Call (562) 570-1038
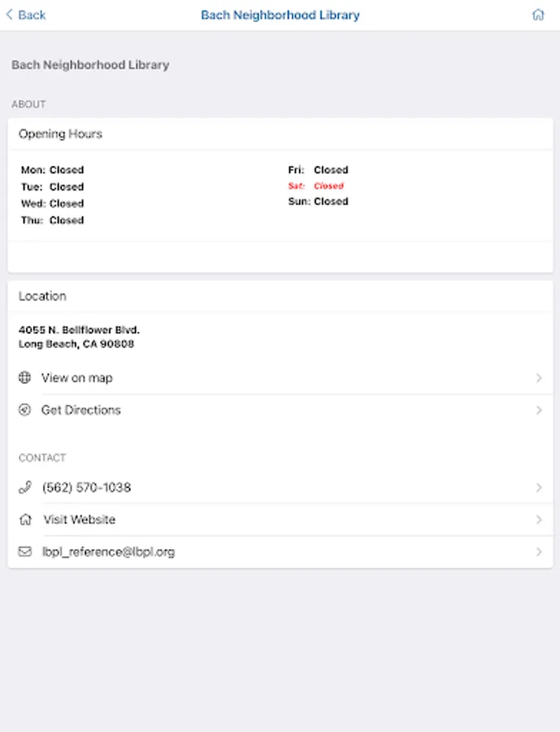560x732 pixels. 86,487
